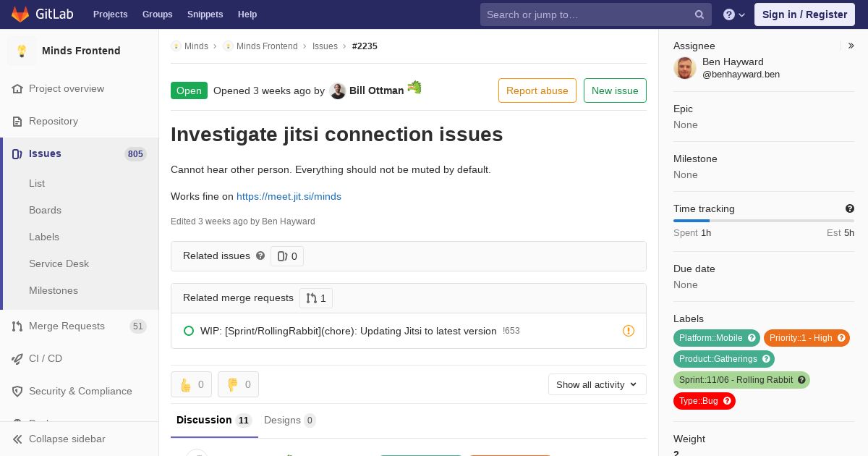Give a thumbs up reaction
This screenshot has height=456, width=868.
point(191,384)
